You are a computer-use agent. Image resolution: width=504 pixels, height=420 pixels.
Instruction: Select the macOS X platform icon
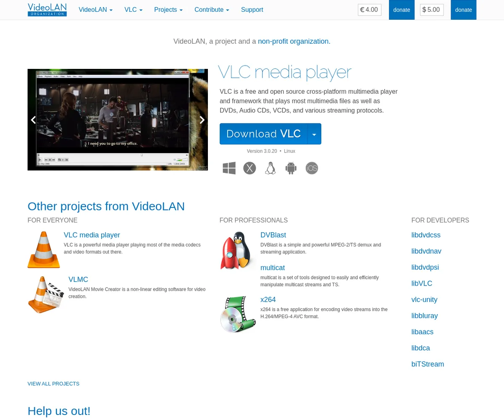pyautogui.click(x=249, y=168)
